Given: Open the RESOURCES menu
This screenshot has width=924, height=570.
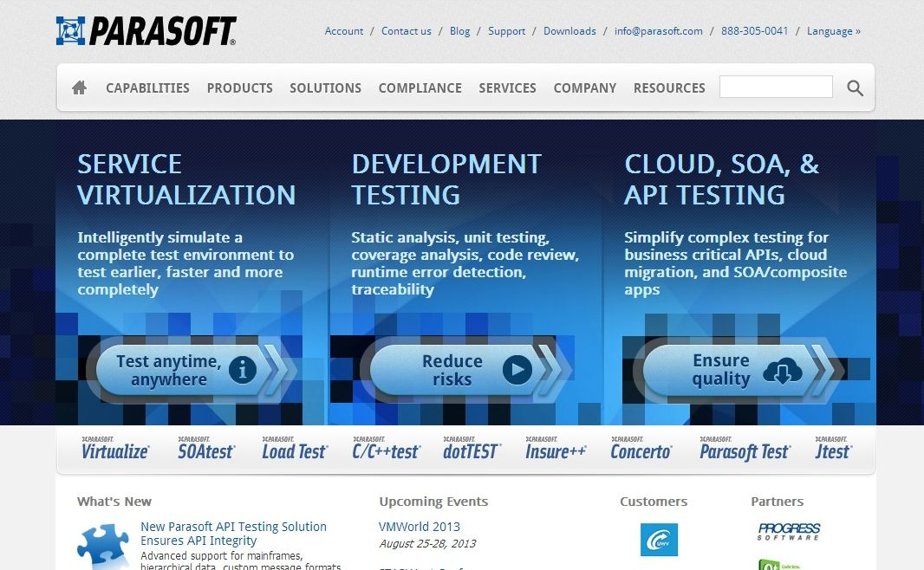Looking at the screenshot, I should tap(669, 87).
